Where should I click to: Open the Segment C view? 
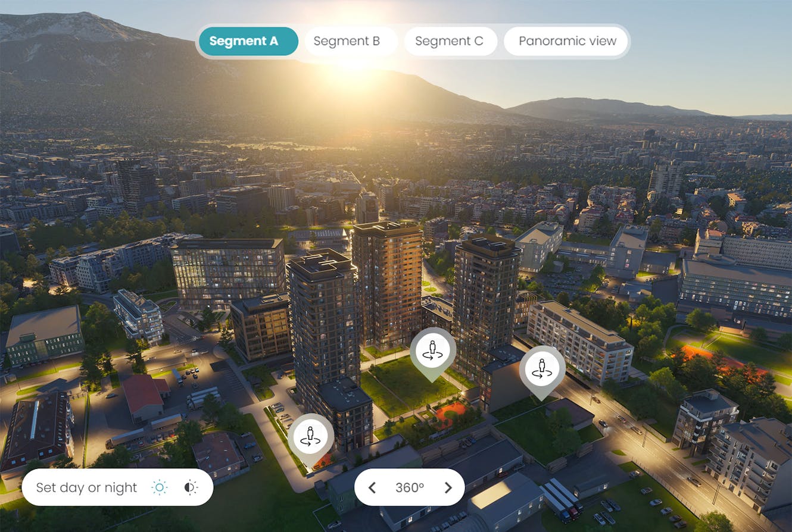click(x=451, y=40)
